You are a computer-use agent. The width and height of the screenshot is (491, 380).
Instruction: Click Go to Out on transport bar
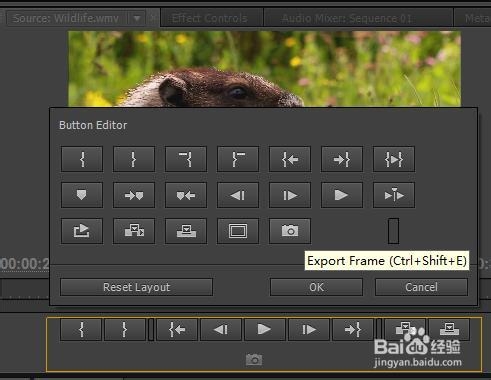353,329
